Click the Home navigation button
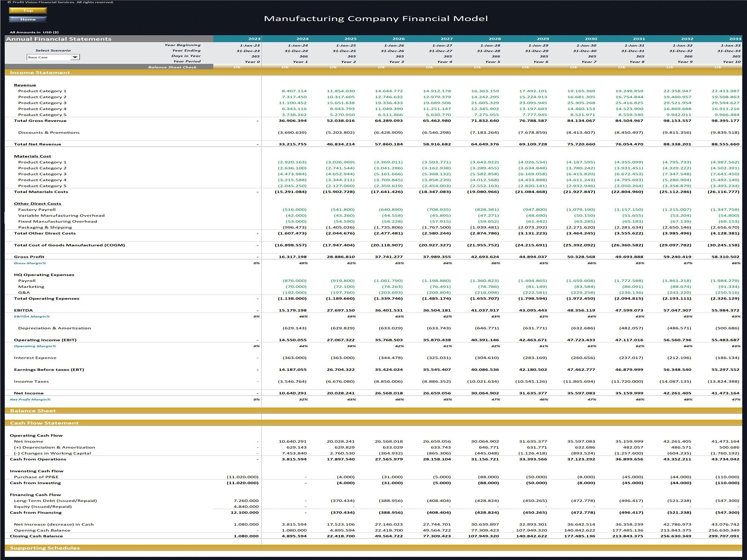The width and height of the screenshot is (747, 560). 27,19
